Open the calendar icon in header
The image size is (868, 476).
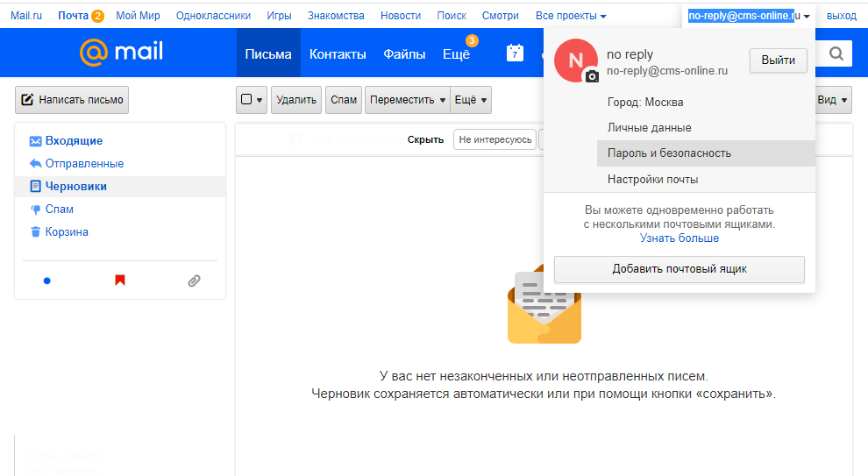coord(515,53)
